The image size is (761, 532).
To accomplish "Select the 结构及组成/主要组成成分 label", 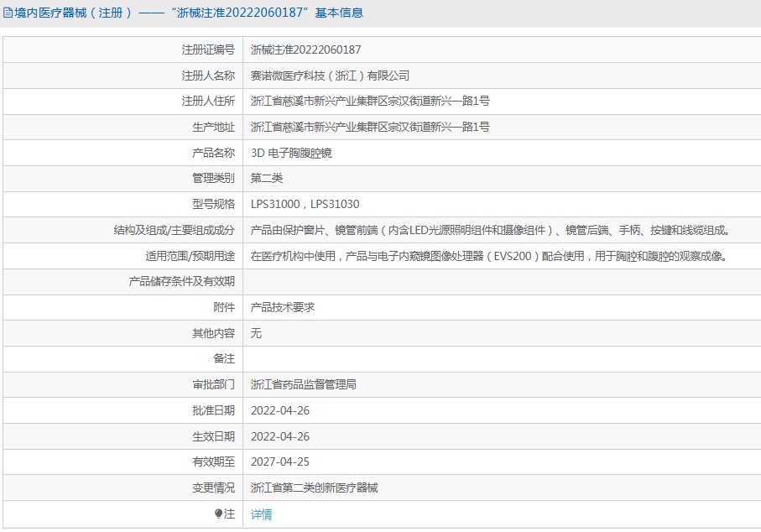I will click(175, 230).
